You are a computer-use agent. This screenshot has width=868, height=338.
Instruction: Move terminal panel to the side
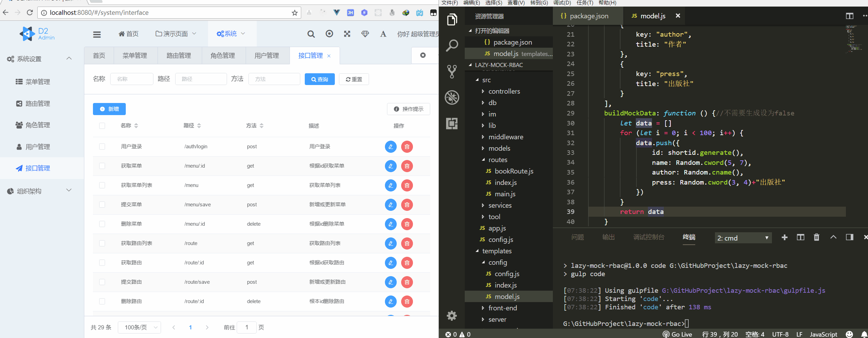(x=849, y=237)
